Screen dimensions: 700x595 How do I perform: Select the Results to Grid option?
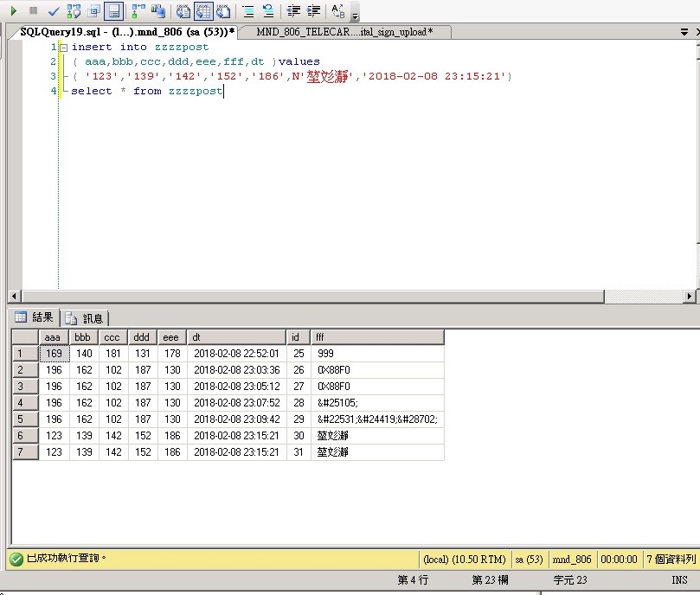click(203, 11)
